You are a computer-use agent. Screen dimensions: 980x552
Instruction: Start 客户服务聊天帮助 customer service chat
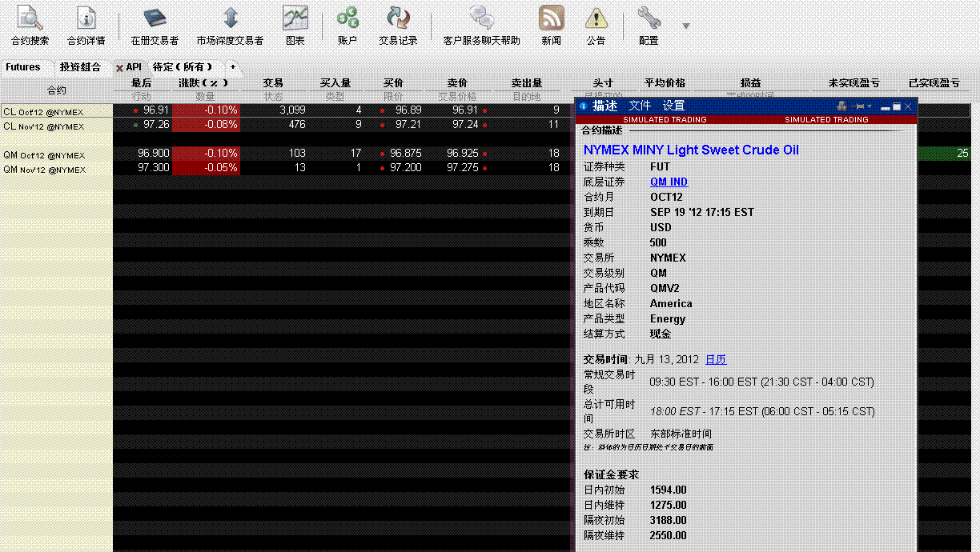[481, 25]
